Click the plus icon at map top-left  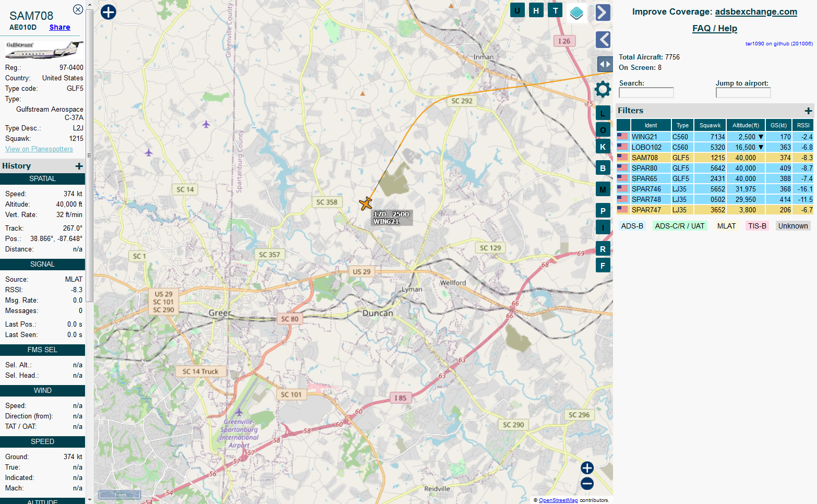point(109,12)
